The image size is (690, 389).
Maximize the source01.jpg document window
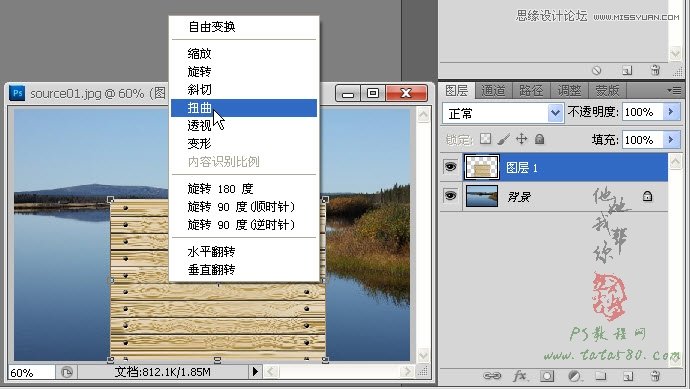click(373, 93)
